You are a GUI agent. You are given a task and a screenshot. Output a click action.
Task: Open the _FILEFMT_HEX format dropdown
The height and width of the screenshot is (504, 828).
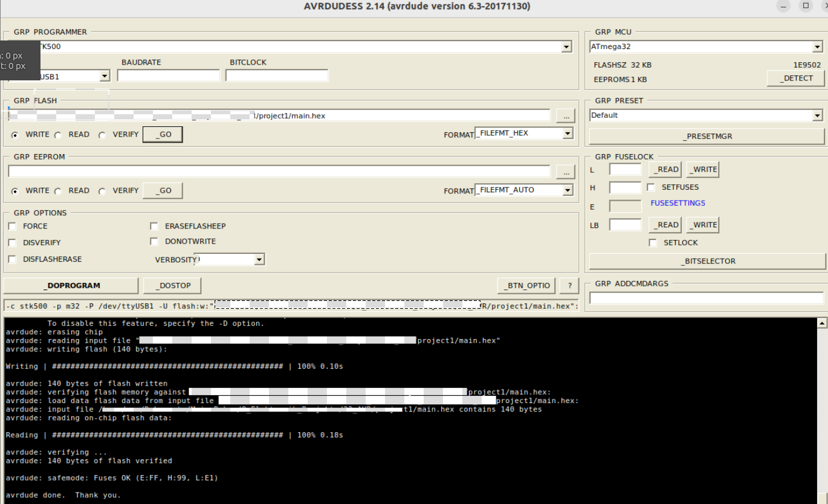click(x=568, y=133)
